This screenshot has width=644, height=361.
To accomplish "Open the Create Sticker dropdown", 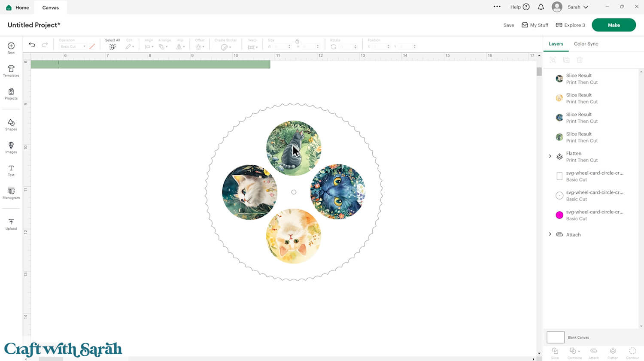I will click(226, 47).
